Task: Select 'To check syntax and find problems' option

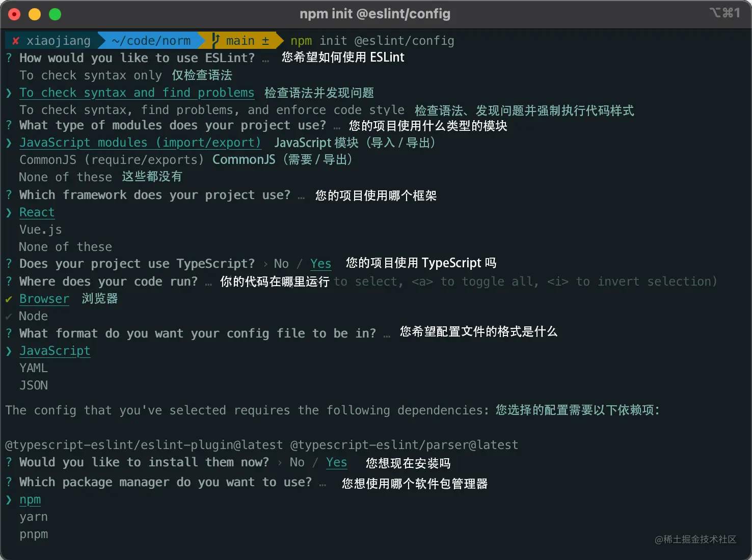Action: tap(137, 93)
